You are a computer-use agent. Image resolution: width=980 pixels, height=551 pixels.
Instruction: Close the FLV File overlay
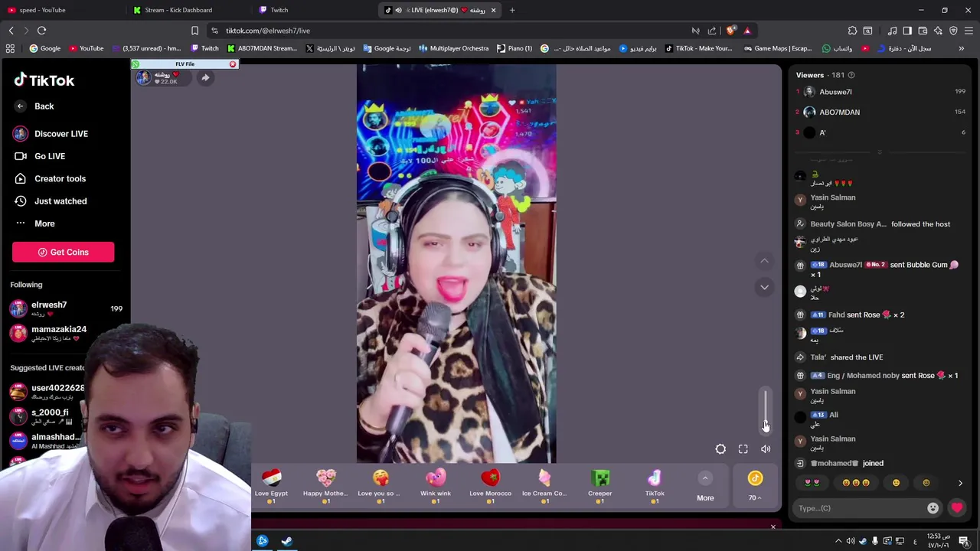tap(233, 64)
